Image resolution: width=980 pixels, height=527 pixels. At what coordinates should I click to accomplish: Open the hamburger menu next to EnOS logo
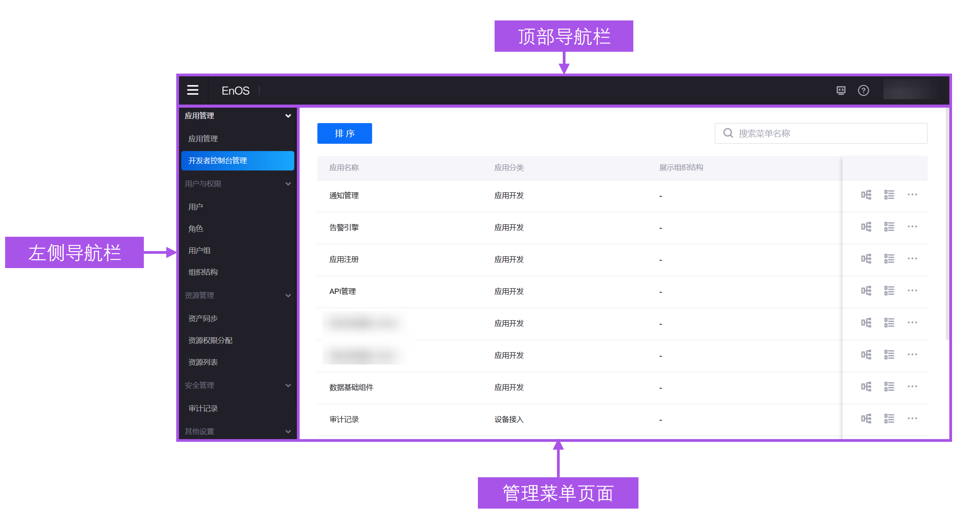pyautogui.click(x=193, y=91)
